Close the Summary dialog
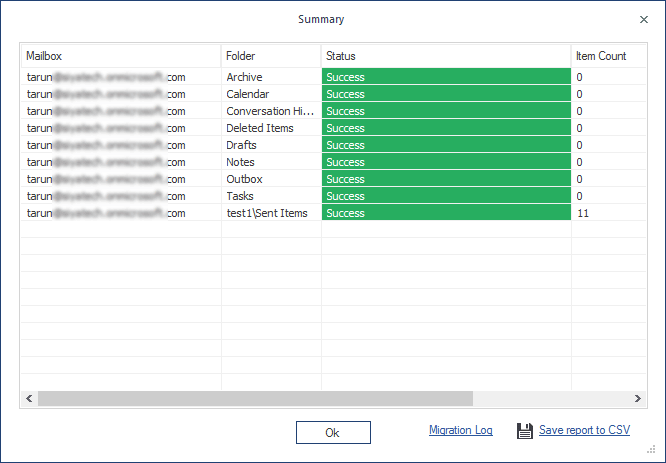The width and height of the screenshot is (666, 463). (644, 20)
